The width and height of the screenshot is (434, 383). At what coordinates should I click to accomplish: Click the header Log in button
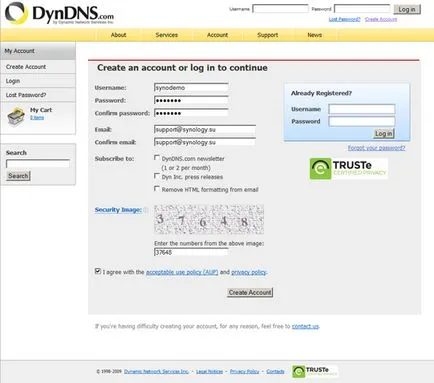pyautogui.click(x=407, y=9)
